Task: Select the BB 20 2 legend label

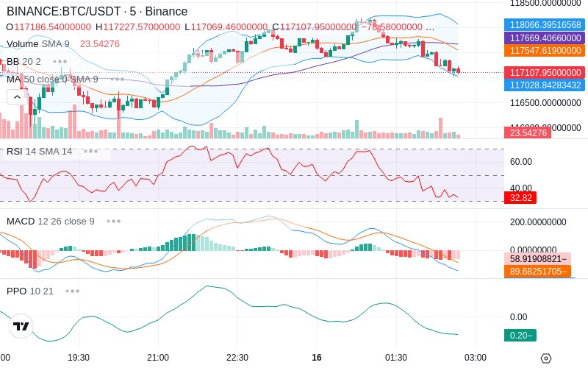Action: tap(24, 61)
